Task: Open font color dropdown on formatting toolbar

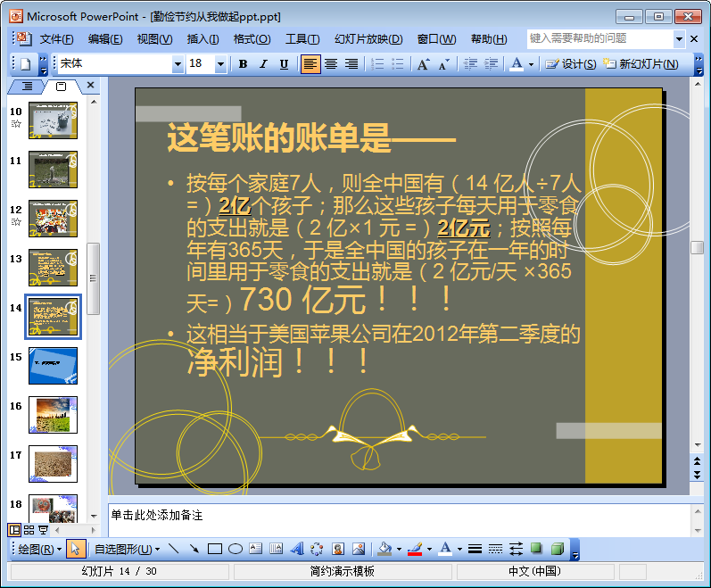Action: click(531, 64)
